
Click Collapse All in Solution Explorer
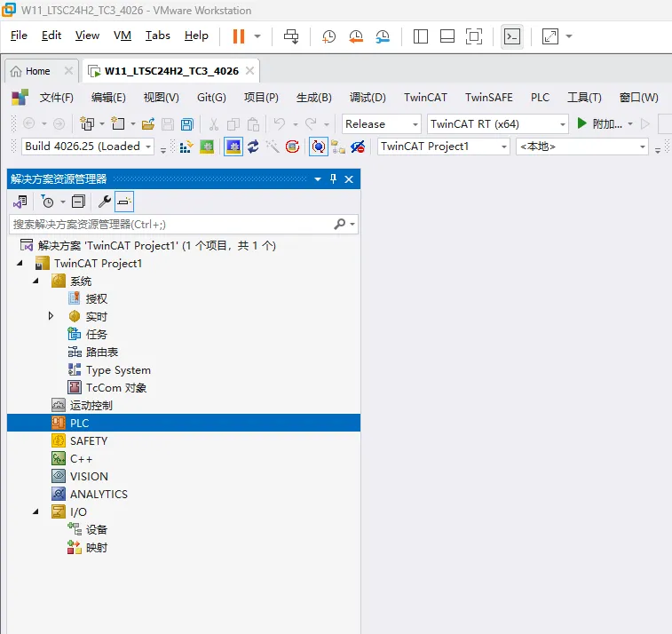coord(78,202)
